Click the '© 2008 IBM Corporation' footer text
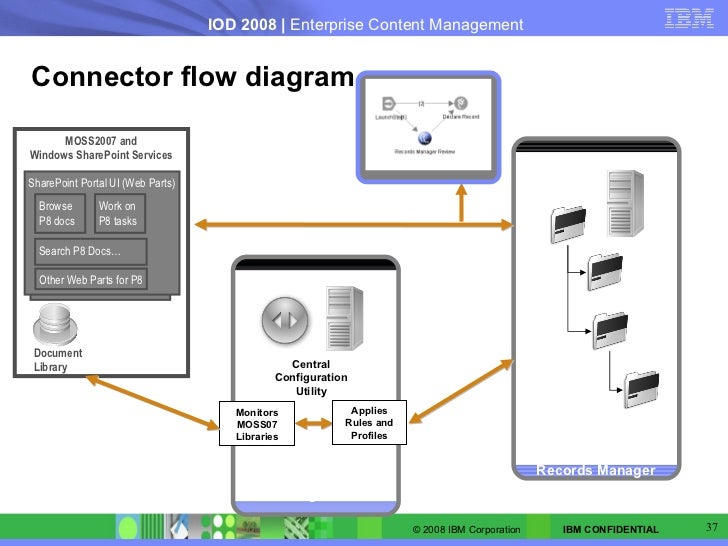 tap(466, 529)
